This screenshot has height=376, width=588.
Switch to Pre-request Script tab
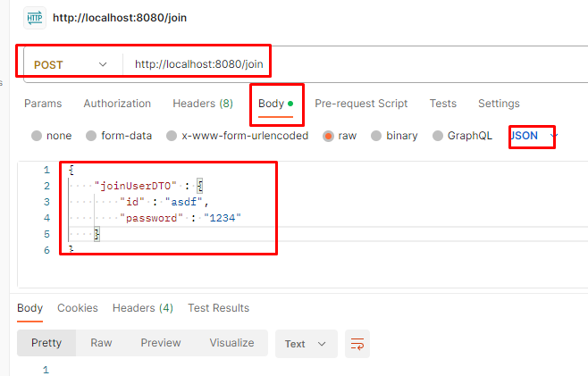click(361, 104)
